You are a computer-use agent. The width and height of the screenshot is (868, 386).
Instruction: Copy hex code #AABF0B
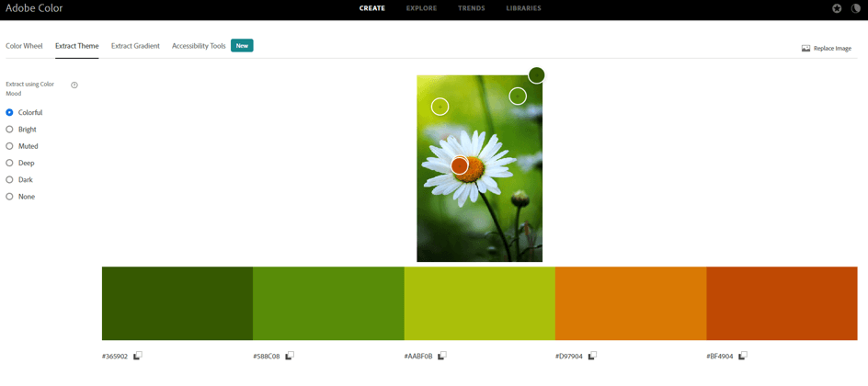[442, 356]
